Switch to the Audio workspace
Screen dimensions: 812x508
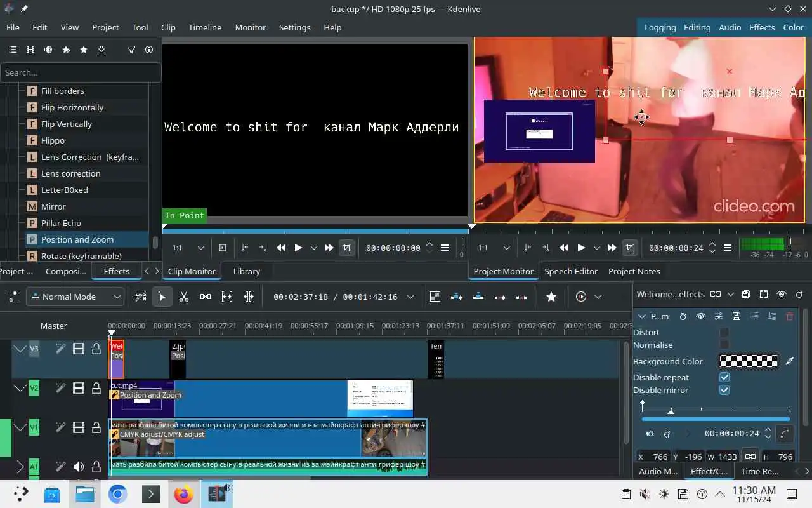tap(730, 27)
